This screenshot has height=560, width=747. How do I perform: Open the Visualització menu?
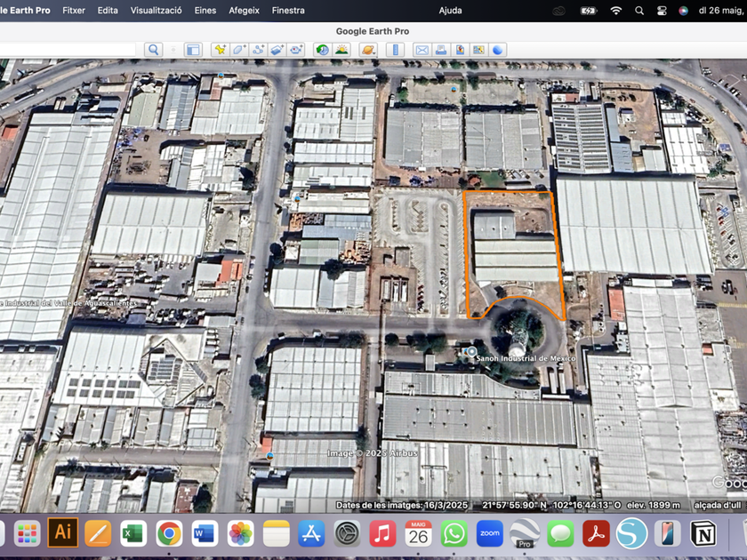pyautogui.click(x=156, y=11)
